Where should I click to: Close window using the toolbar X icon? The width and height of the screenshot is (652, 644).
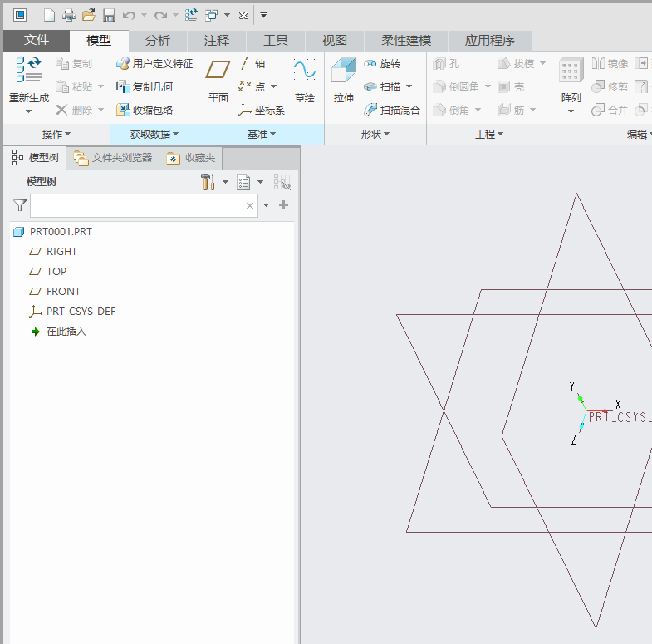click(243, 16)
